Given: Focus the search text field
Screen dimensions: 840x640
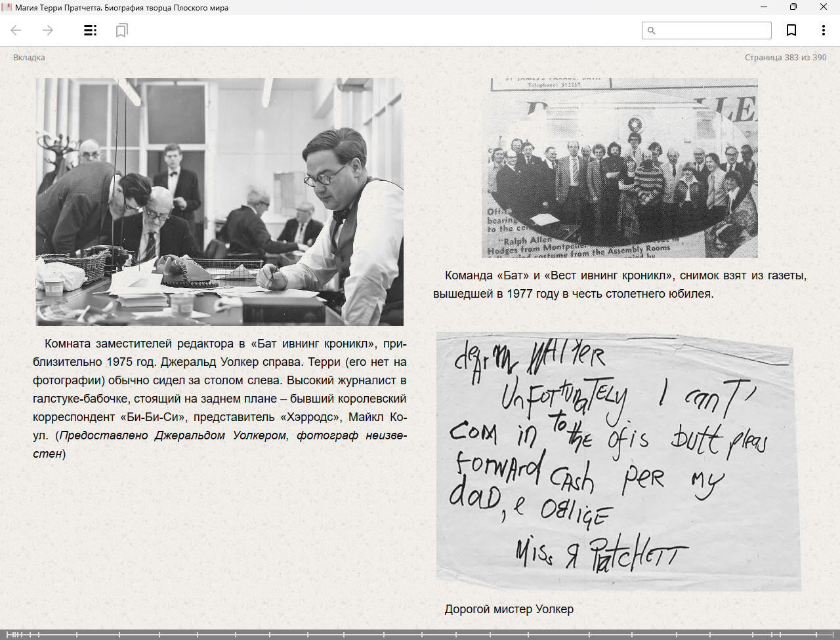Looking at the screenshot, I should point(712,31).
